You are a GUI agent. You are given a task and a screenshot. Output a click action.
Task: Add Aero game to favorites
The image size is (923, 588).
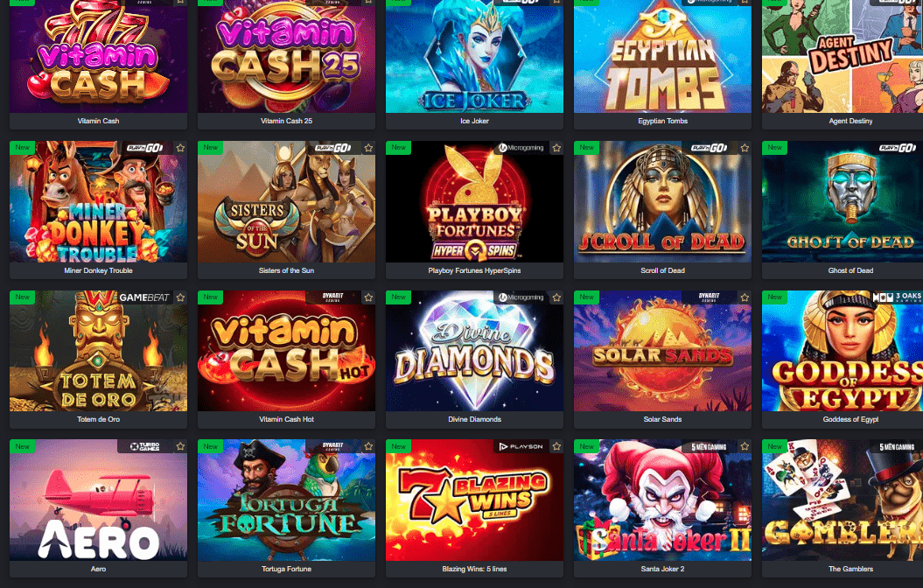point(180,447)
